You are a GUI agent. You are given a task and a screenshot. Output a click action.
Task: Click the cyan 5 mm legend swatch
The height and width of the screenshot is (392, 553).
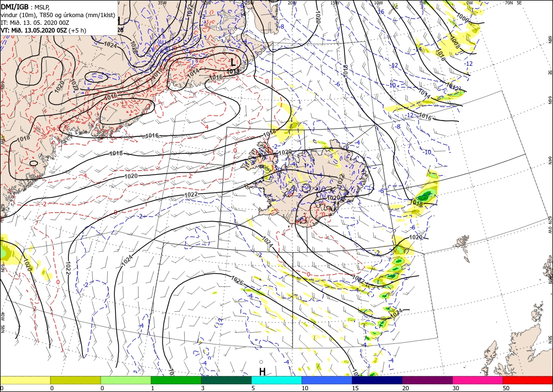(x=276, y=380)
